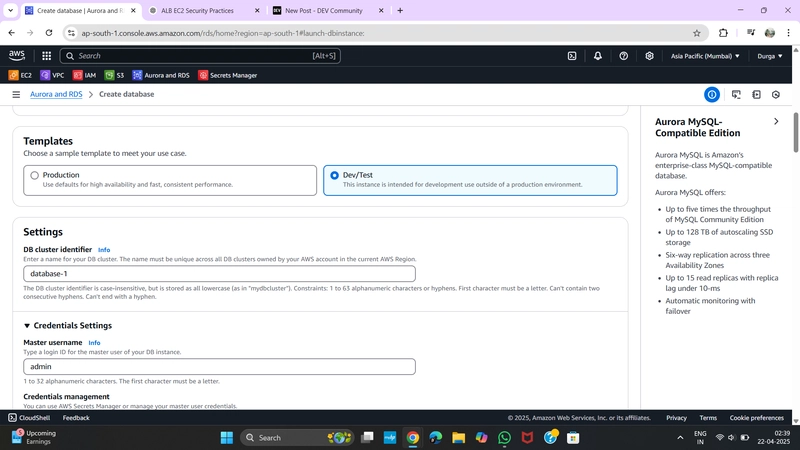Screen dimensions: 800x450
Task: Click the Windows taskbar Search box
Action: pyautogui.click(x=297, y=437)
